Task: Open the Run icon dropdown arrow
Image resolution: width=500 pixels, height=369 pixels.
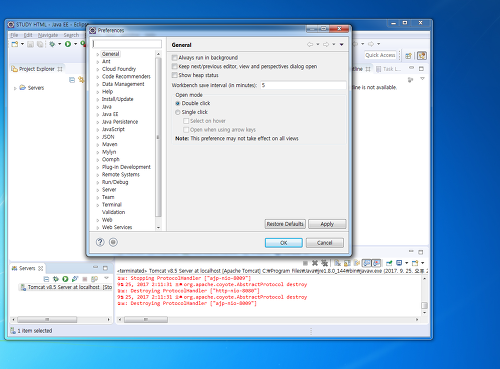Action: pos(76,44)
